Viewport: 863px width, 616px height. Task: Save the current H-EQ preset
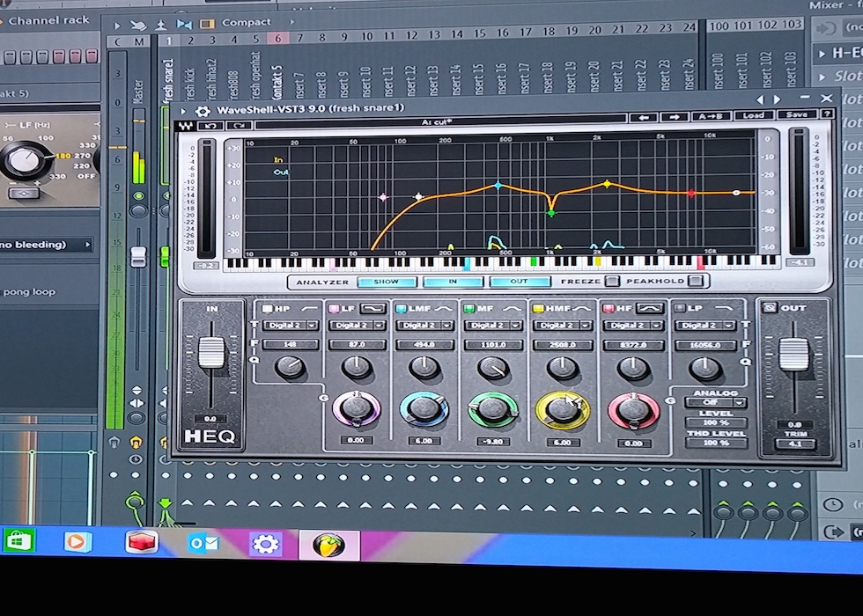tap(796, 114)
